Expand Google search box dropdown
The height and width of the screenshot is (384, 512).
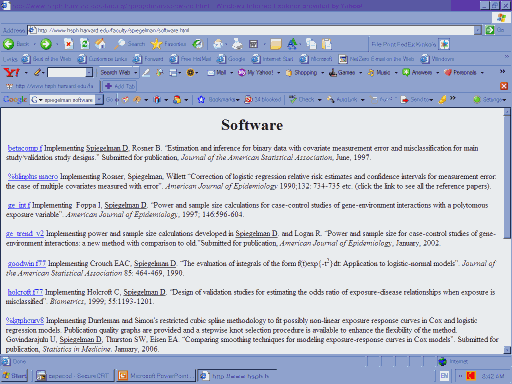click(99, 100)
